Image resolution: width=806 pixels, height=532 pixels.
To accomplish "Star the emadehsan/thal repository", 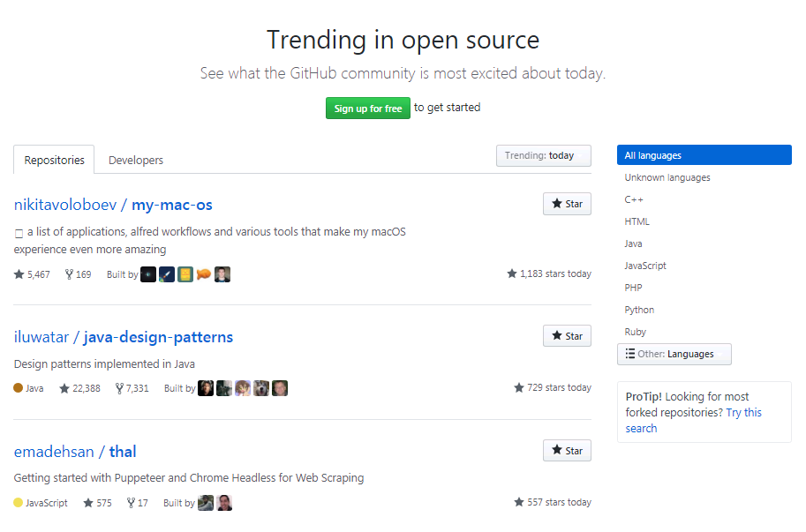I will tap(566, 450).
